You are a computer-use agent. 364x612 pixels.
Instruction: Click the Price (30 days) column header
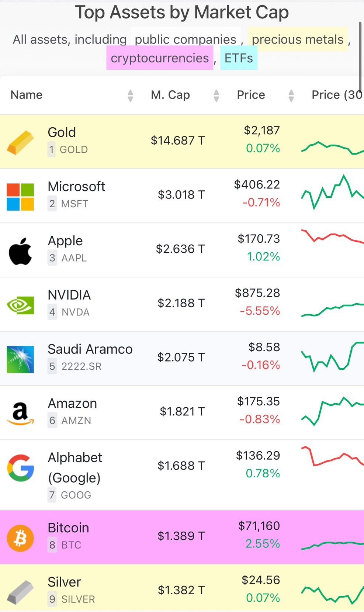(x=336, y=95)
